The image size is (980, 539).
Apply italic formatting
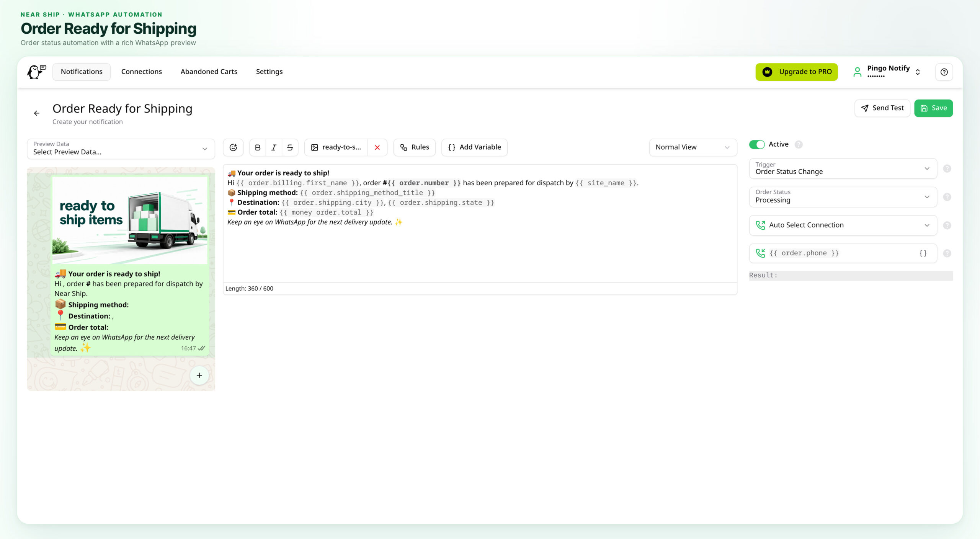[x=274, y=147]
